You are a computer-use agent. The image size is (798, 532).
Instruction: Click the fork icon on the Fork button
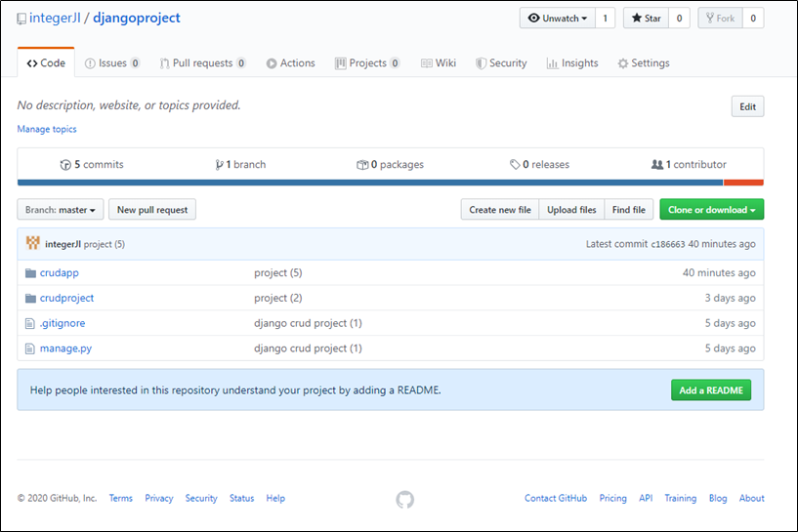(710, 18)
